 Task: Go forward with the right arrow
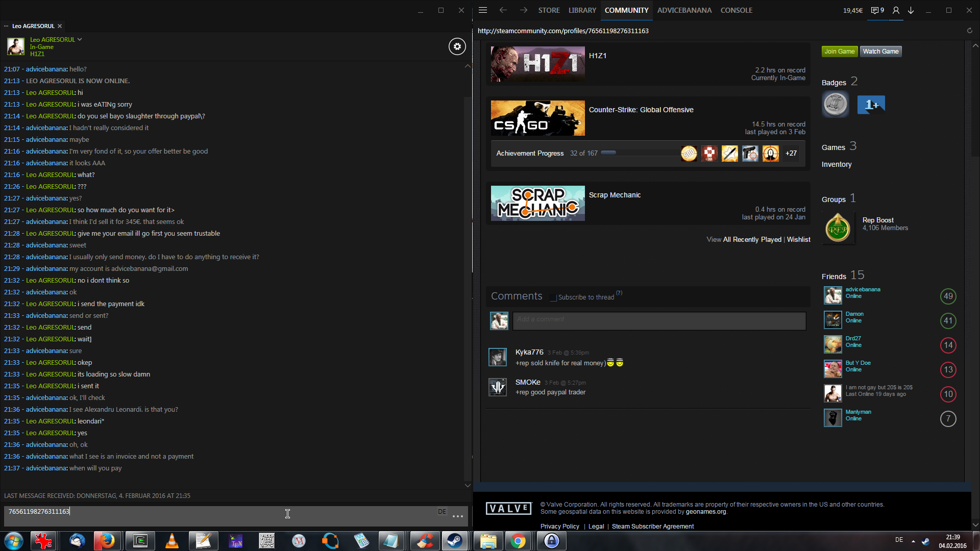(x=524, y=10)
